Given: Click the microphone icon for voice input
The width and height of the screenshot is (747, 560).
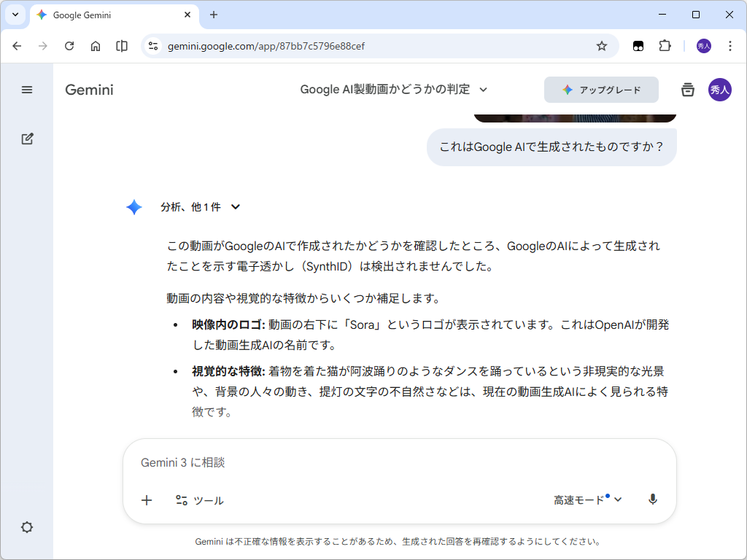Looking at the screenshot, I should coord(653,500).
